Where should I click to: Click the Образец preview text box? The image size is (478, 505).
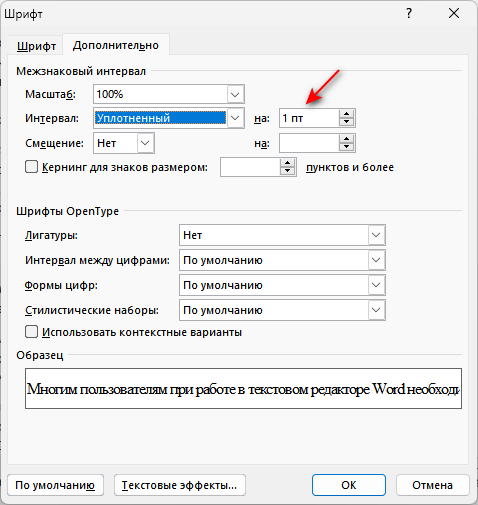coord(243,388)
